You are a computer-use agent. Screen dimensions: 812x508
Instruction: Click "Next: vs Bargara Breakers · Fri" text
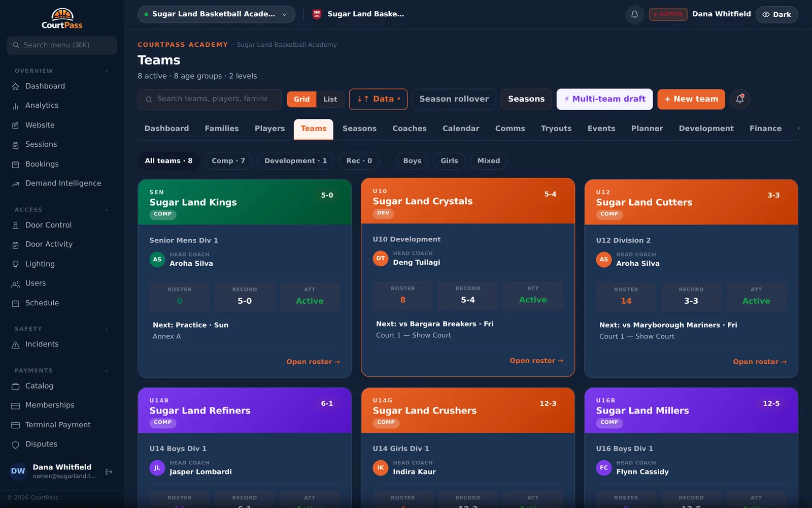tap(434, 324)
